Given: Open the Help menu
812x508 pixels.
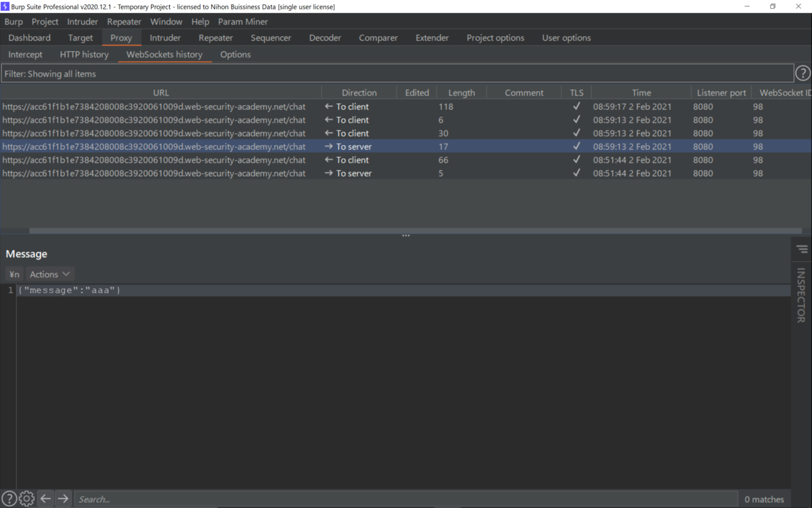Looking at the screenshot, I should tap(200, 22).
